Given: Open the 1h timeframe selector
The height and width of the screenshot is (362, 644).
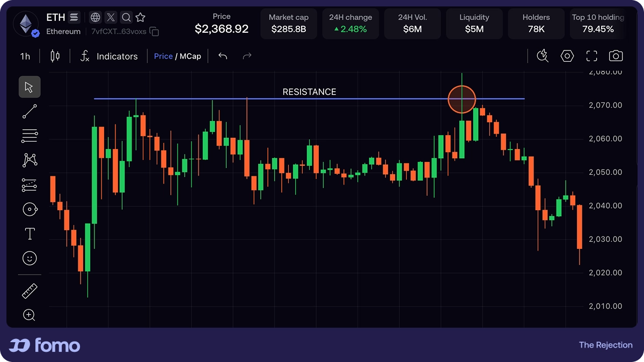Looking at the screenshot, I should tap(25, 56).
